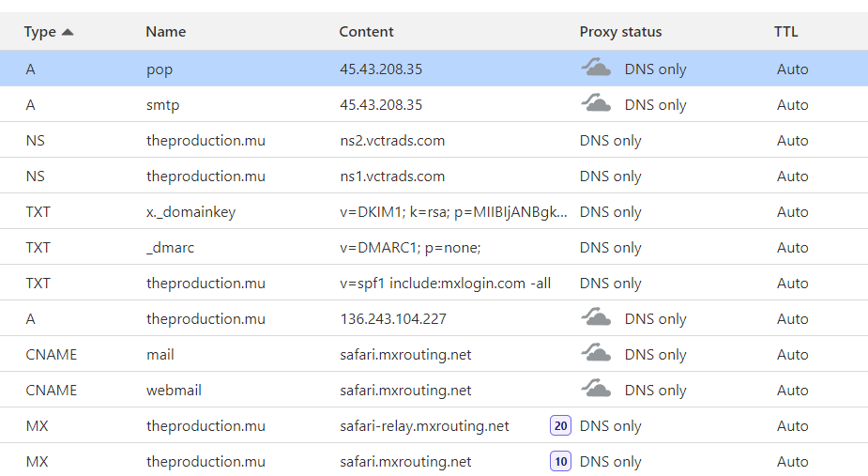Click the cloud icon on the 136.243.104.227 row
The width and height of the screenshot is (868, 476).
pos(596,318)
